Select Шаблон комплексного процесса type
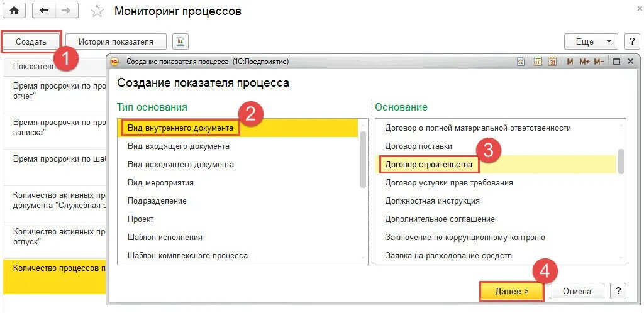 (238, 256)
